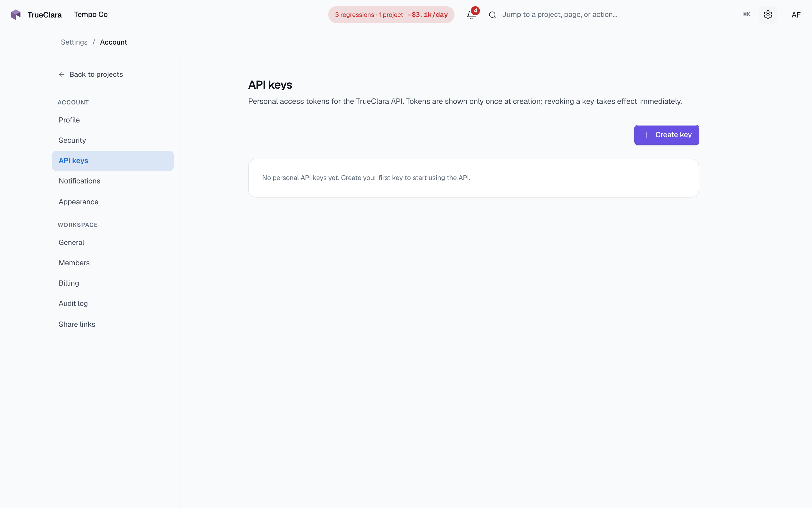Open the AF user avatar menu

[796, 14]
